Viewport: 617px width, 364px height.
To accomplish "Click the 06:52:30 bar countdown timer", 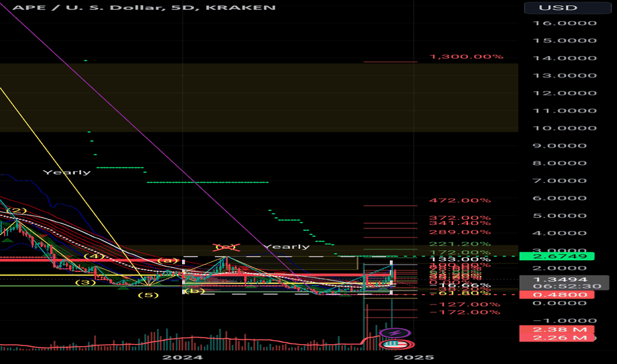I will 567,287.
